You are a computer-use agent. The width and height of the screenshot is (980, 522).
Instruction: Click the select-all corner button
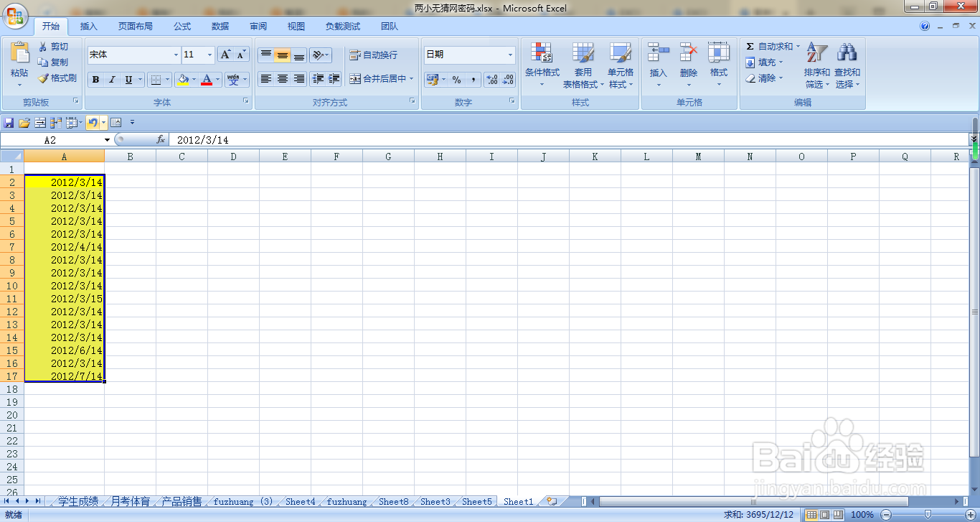click(x=12, y=156)
